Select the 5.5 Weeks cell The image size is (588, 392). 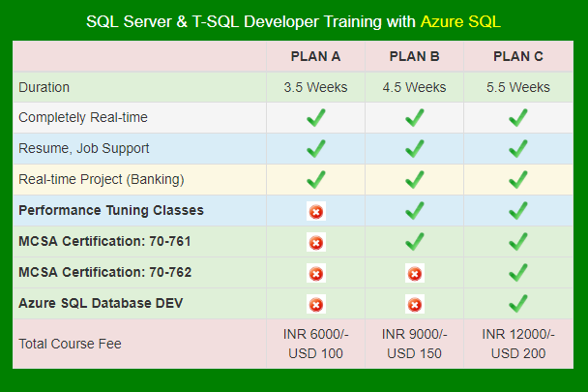[x=517, y=87]
